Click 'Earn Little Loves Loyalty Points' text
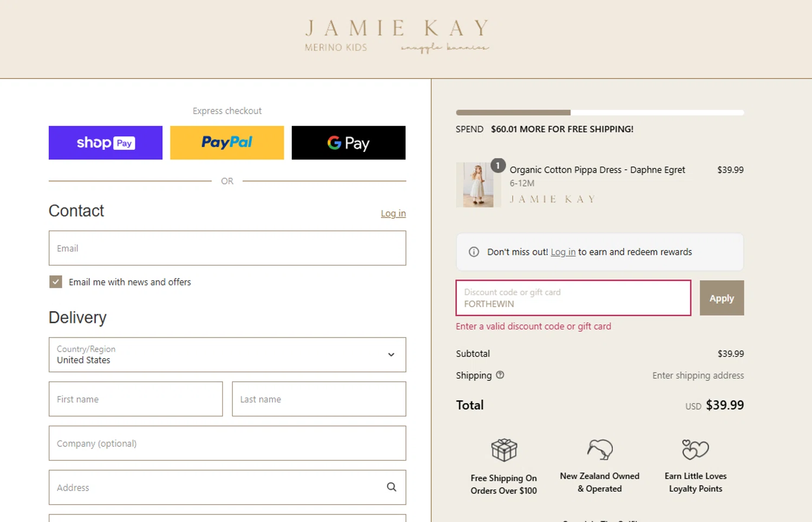 (696, 483)
